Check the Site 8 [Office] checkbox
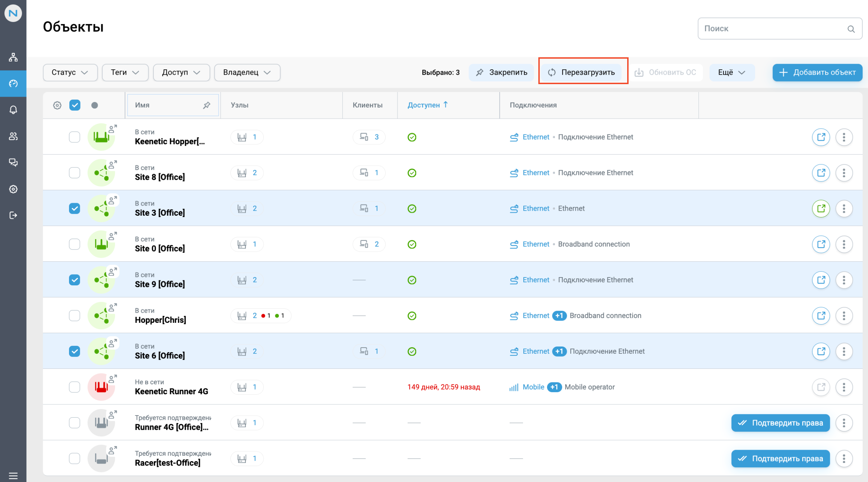Screen dimensions: 868x482 coord(74,173)
